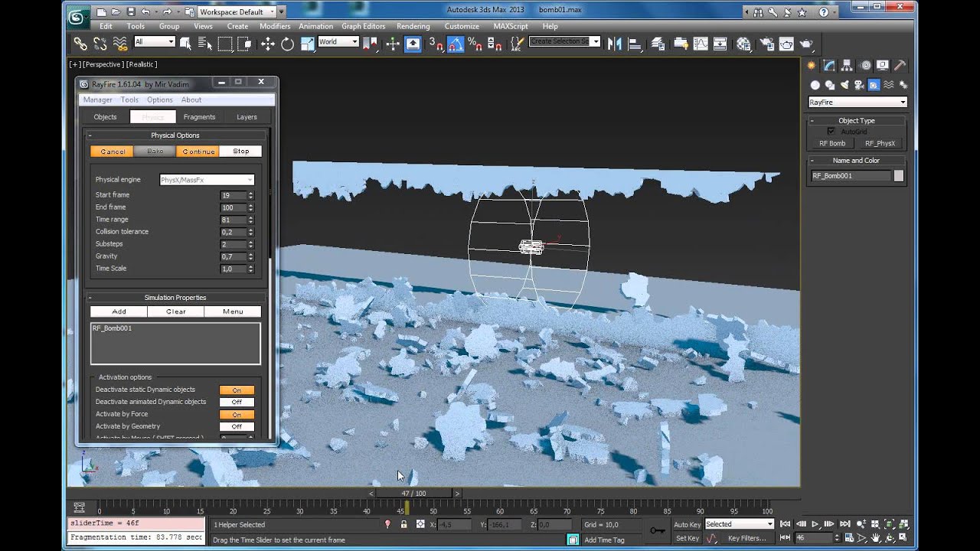
Task: Activate the Select and Move tool
Action: tap(267, 44)
